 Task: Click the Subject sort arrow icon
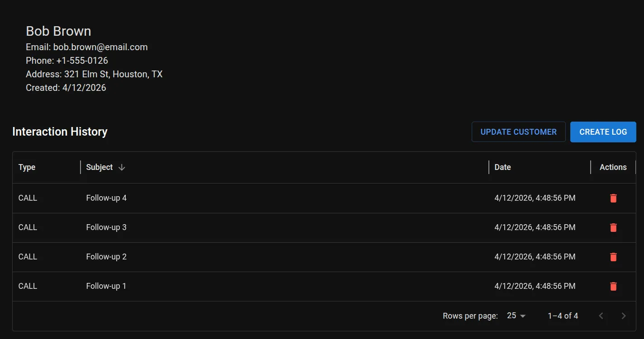(x=122, y=167)
